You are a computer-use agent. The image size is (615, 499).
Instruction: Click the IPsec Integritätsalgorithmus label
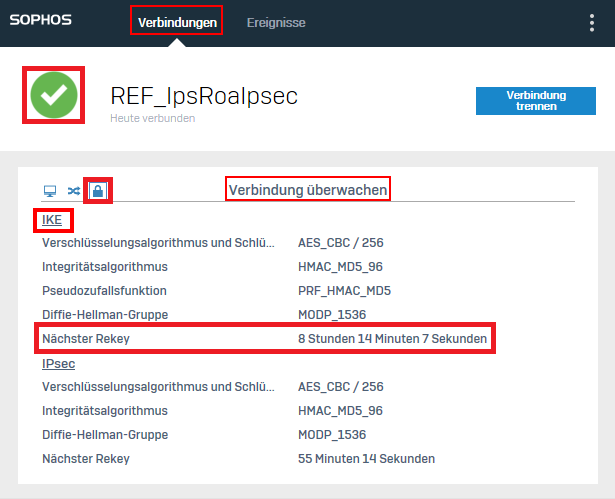tap(104, 411)
